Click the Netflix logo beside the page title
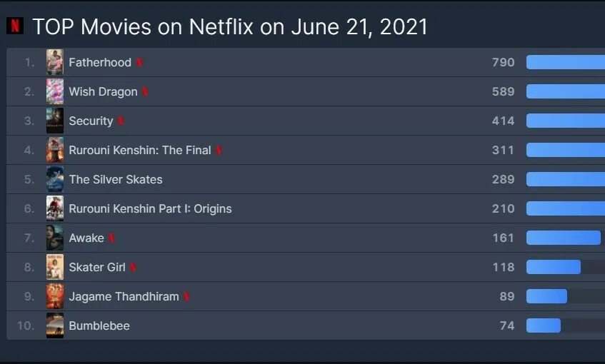Screen dimensions: 605x364 coord(15,26)
